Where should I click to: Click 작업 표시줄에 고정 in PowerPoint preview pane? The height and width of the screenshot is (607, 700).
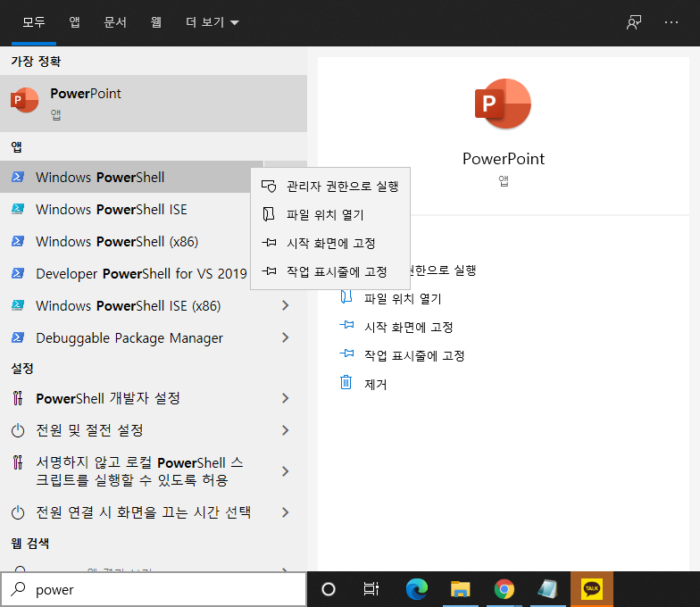[414, 355]
